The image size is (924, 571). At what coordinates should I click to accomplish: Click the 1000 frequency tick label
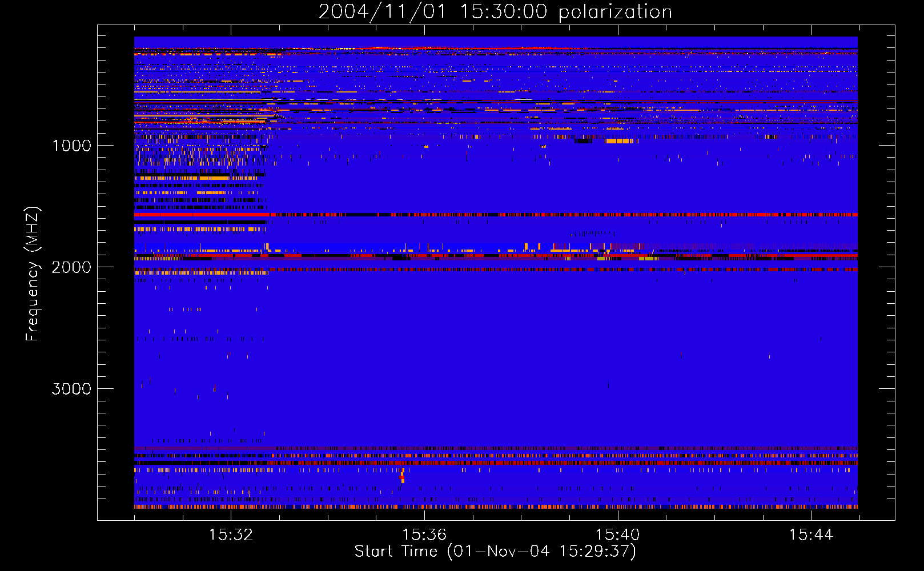(x=71, y=146)
